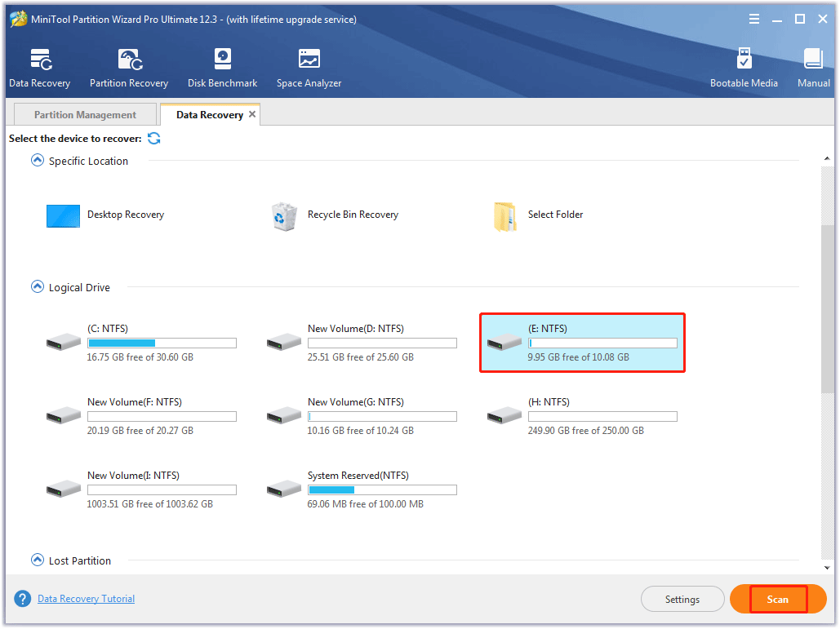
Task: Open the Settings button
Action: pos(682,599)
